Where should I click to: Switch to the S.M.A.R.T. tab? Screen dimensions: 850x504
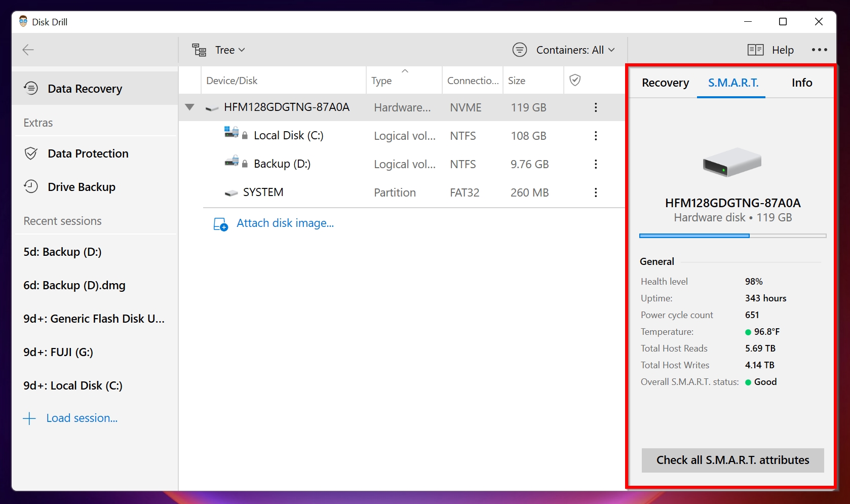tap(733, 83)
